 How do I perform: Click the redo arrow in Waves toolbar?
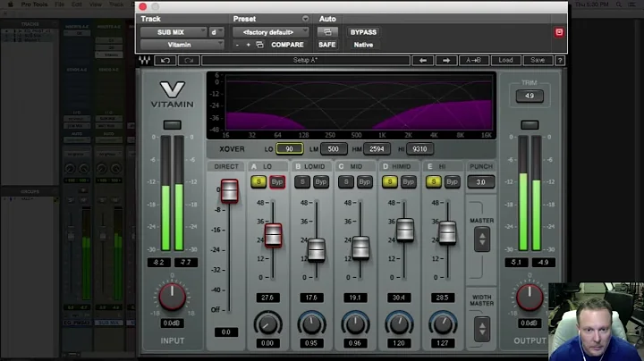[189, 60]
